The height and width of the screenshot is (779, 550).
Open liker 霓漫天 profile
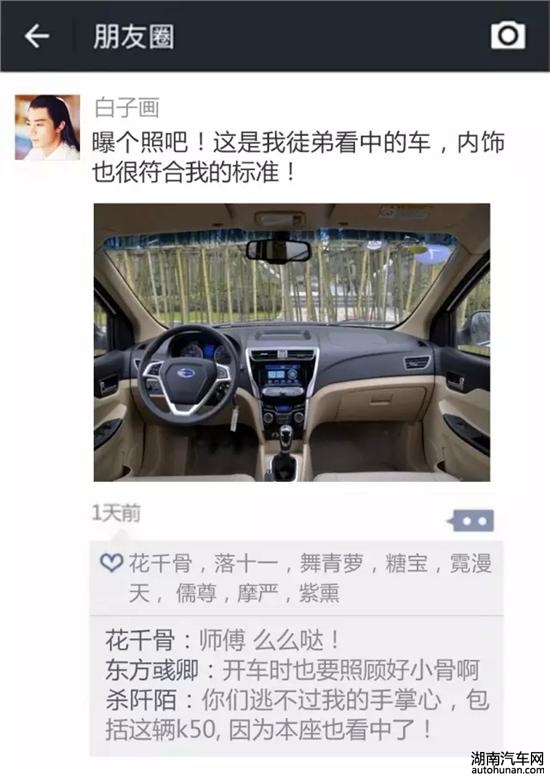coord(471,563)
